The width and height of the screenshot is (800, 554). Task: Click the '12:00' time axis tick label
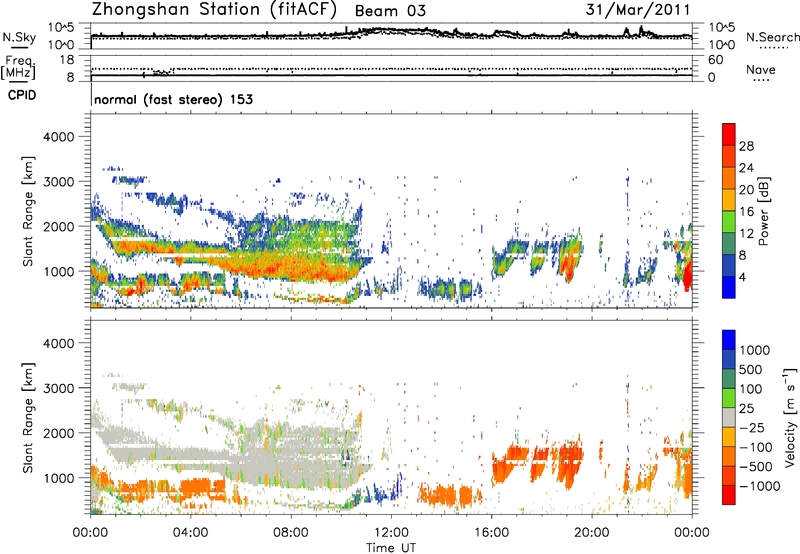coord(391,533)
